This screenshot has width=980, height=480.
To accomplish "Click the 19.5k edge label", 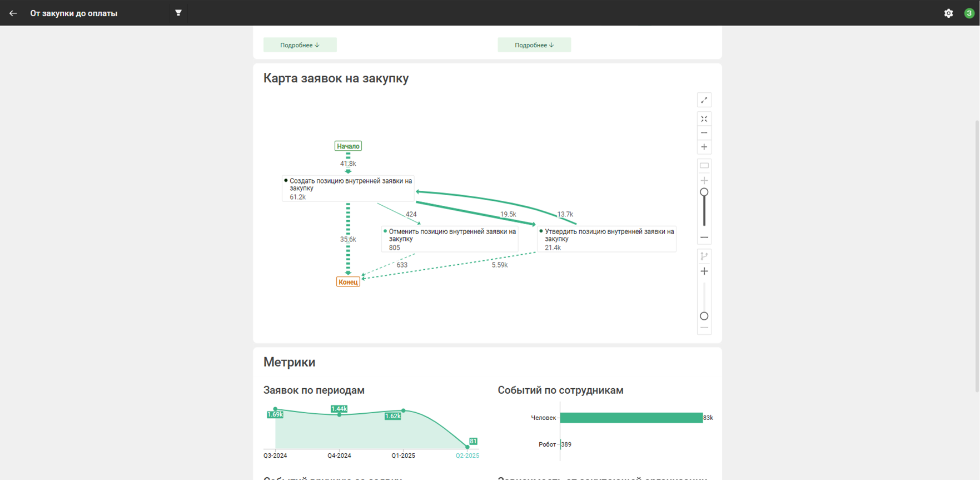I will point(508,214).
